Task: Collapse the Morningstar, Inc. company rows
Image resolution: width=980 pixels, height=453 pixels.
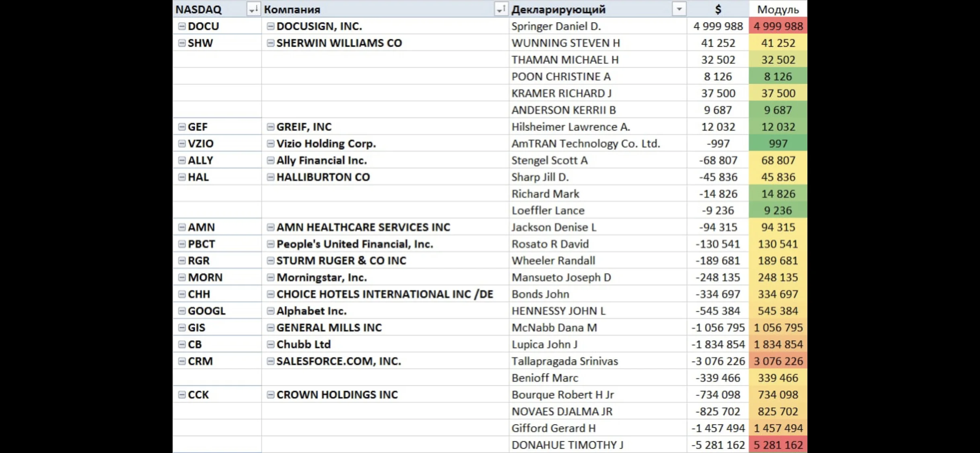Action: (x=270, y=277)
